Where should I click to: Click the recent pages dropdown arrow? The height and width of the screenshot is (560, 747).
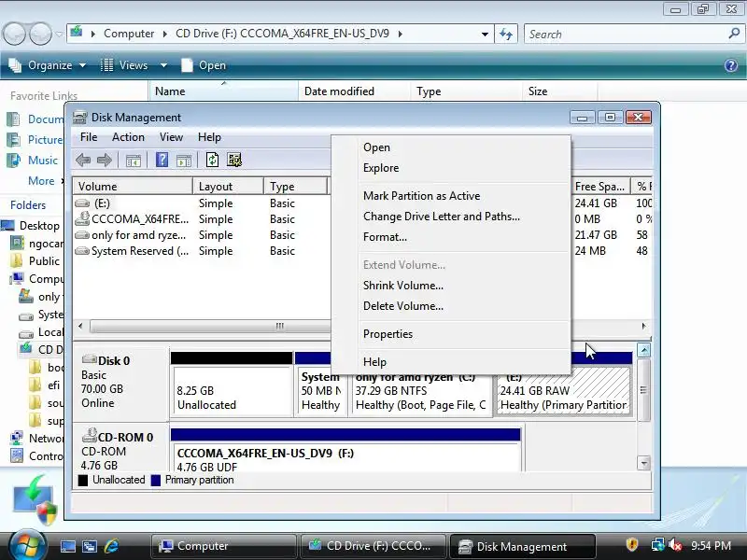click(59, 34)
